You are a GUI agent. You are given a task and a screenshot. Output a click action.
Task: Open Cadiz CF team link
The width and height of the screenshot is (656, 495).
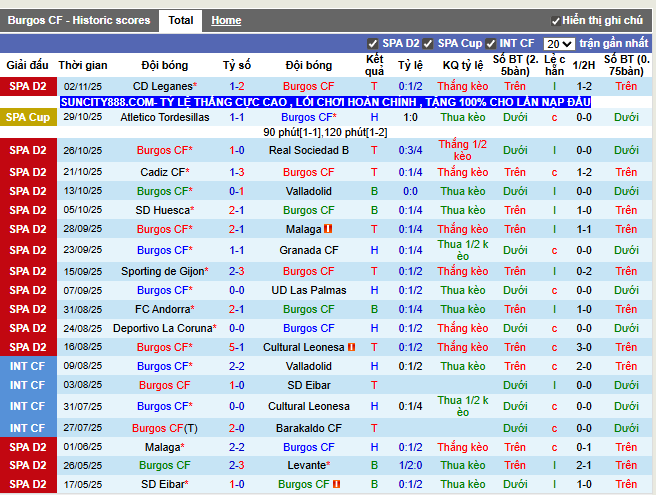click(x=164, y=172)
